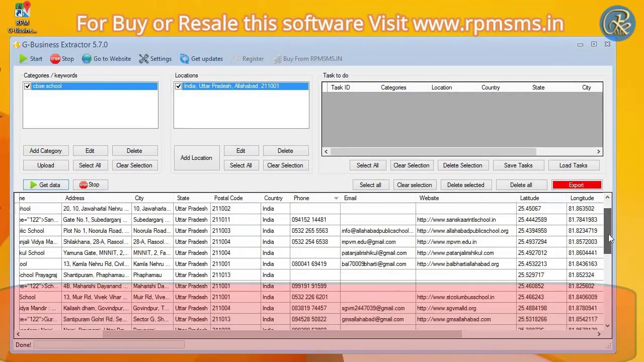The width and height of the screenshot is (644, 362).
Task: Click the Get data button
Action: pyautogui.click(x=46, y=185)
